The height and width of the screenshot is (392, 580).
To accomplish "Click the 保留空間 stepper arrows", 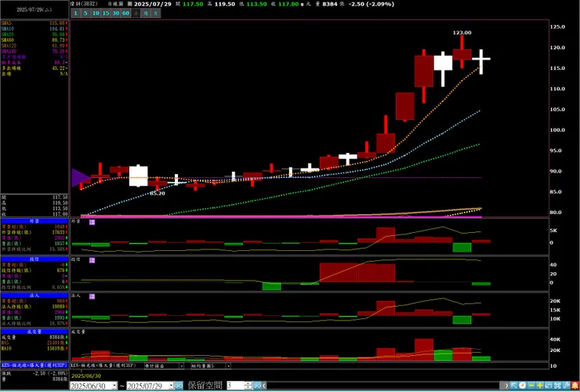I will tap(248, 386).
